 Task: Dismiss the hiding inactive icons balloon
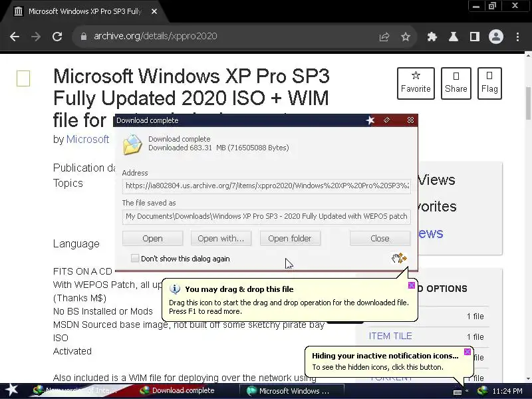[467, 352]
